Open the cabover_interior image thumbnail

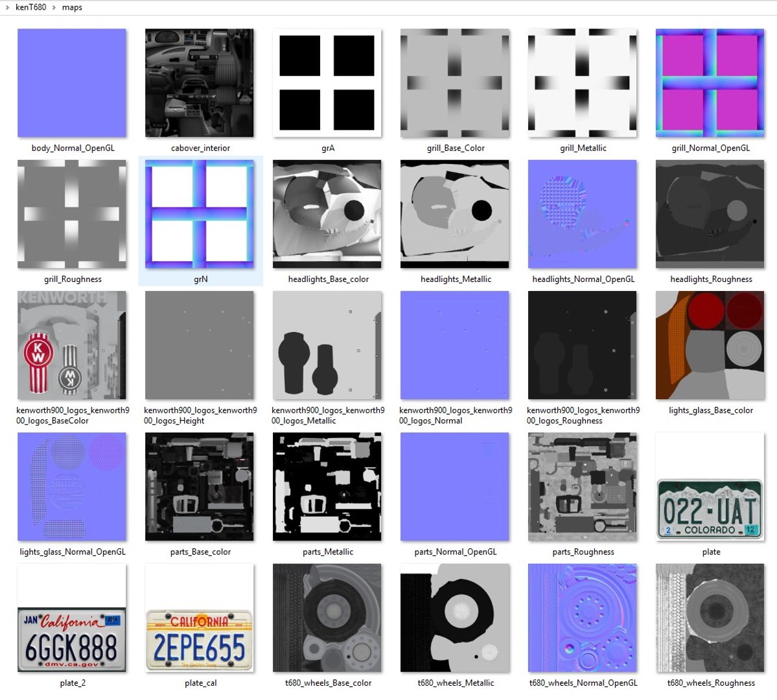tap(199, 83)
